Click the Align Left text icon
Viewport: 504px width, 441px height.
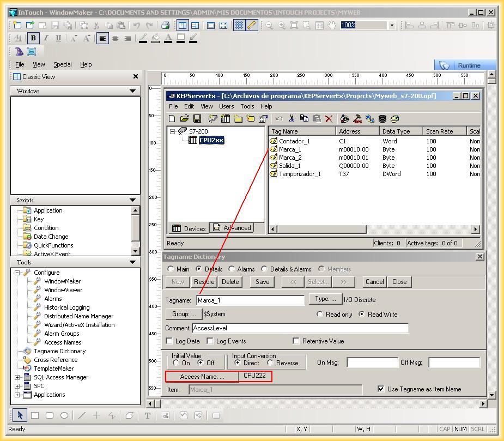click(102, 38)
